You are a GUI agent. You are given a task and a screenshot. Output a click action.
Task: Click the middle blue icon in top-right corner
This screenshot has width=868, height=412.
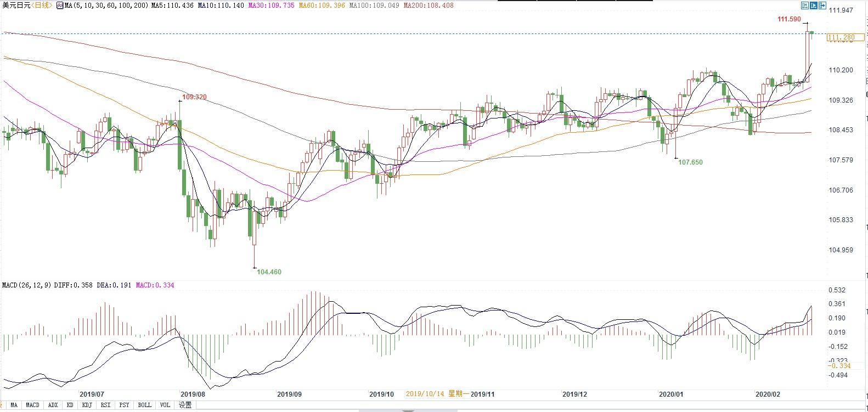[814, 5]
